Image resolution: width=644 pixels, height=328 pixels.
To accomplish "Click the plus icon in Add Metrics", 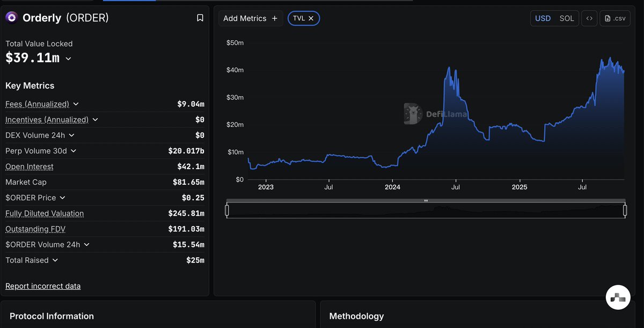I will point(275,18).
